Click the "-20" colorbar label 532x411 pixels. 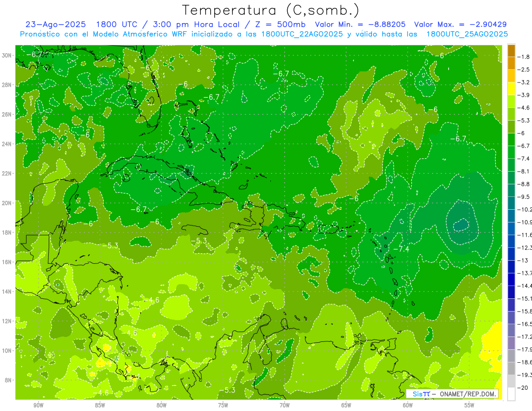click(522, 388)
